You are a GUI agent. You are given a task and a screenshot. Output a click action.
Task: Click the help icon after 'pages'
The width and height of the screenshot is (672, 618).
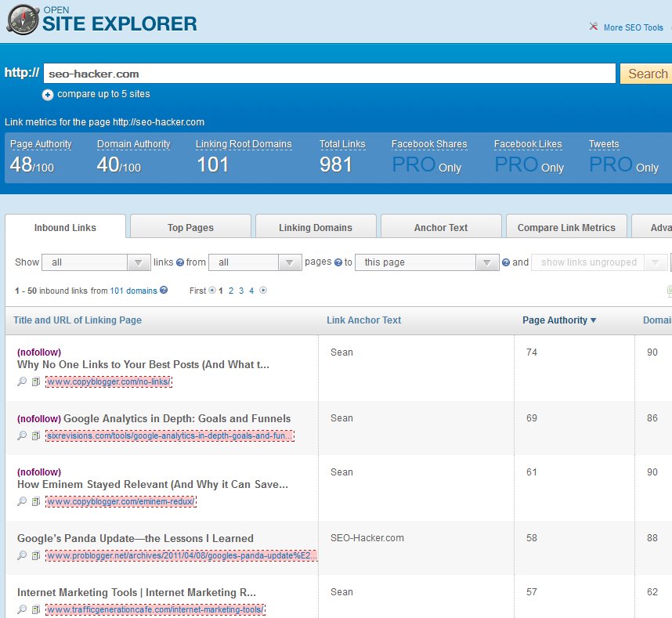(338, 263)
